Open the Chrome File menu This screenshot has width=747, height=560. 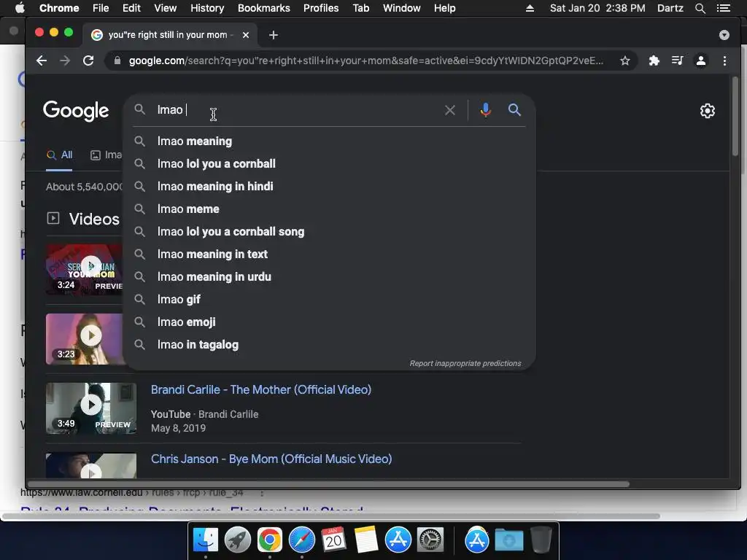click(x=101, y=8)
